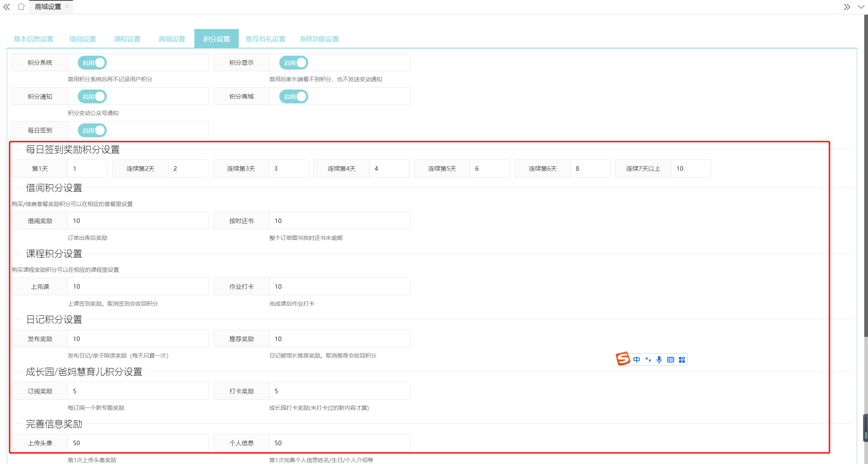Click the 连续第3天 points input

coord(289,168)
